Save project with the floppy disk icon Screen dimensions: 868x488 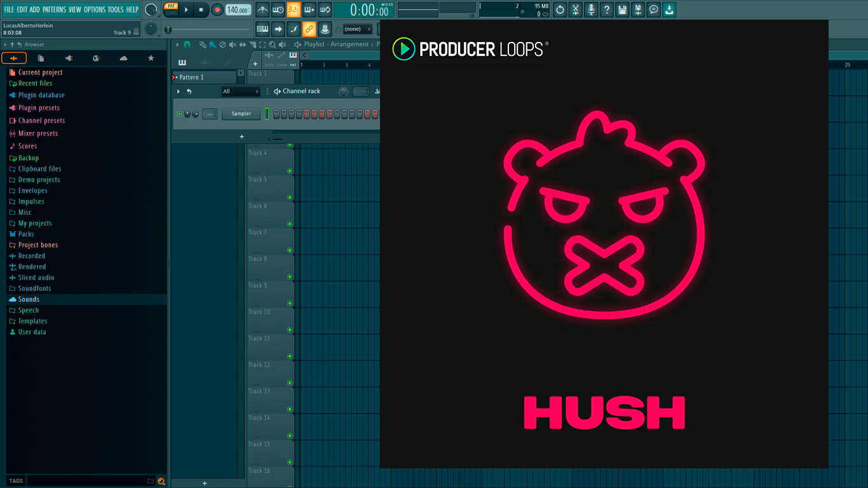click(x=622, y=10)
